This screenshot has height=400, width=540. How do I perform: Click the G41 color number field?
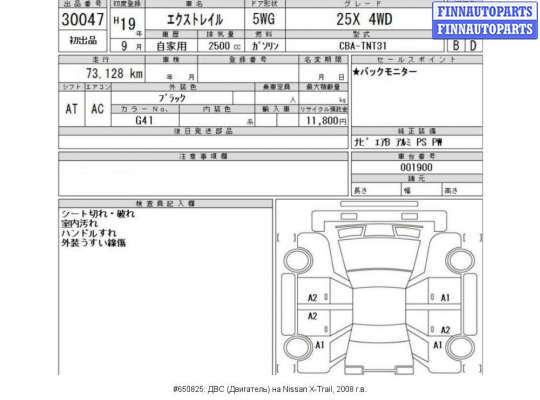(x=145, y=120)
